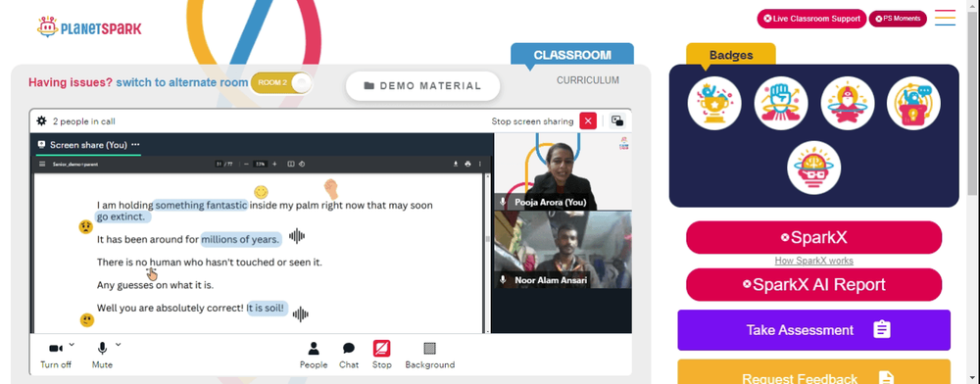Screen dimensions: 980x384
Task: Click the meditating guru badge
Action: 847,103
